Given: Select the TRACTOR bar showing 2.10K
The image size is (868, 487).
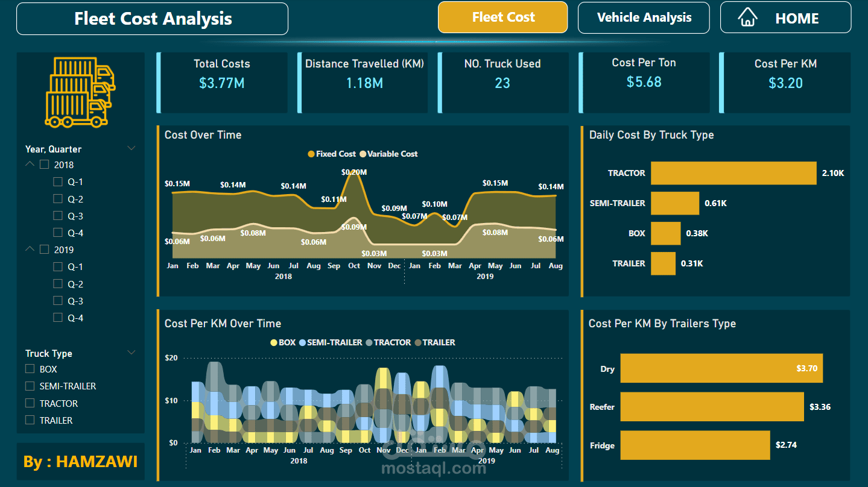Looking at the screenshot, I should (x=733, y=173).
